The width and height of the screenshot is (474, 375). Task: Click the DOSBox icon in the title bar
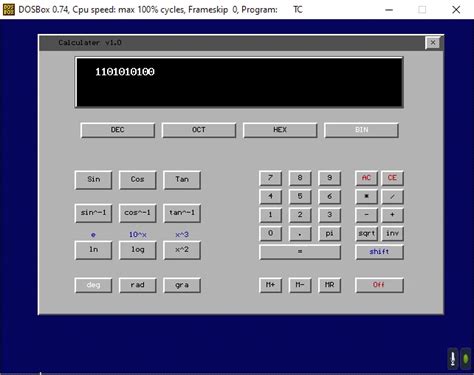[x=8, y=9]
